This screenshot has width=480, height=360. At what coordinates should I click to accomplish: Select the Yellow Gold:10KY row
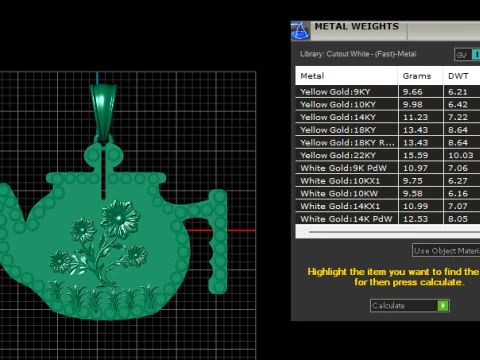point(388,104)
